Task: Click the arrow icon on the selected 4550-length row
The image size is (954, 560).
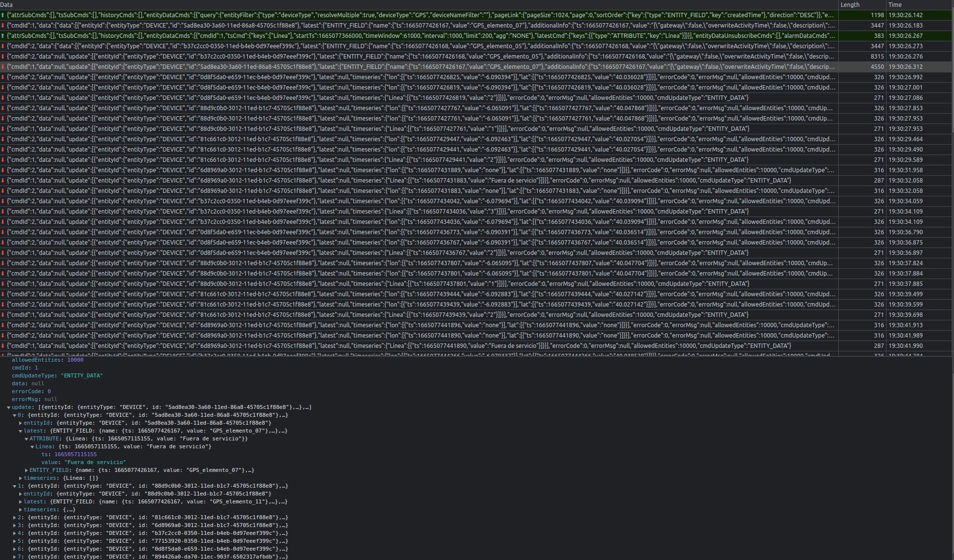Action: coord(3,66)
